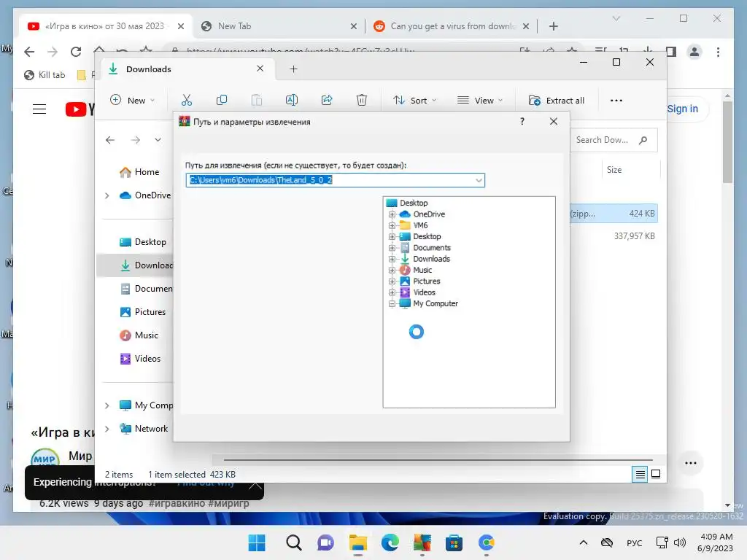Open the browser profile avatar icon
This screenshot has width=747, height=560.
pos(694,52)
